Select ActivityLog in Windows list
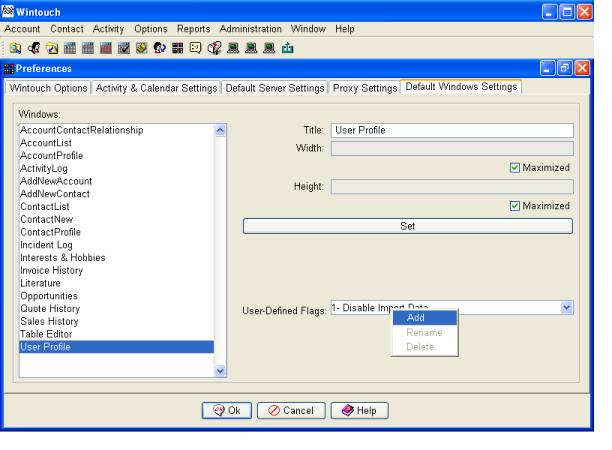This screenshot has width=612, height=450. click(117, 169)
